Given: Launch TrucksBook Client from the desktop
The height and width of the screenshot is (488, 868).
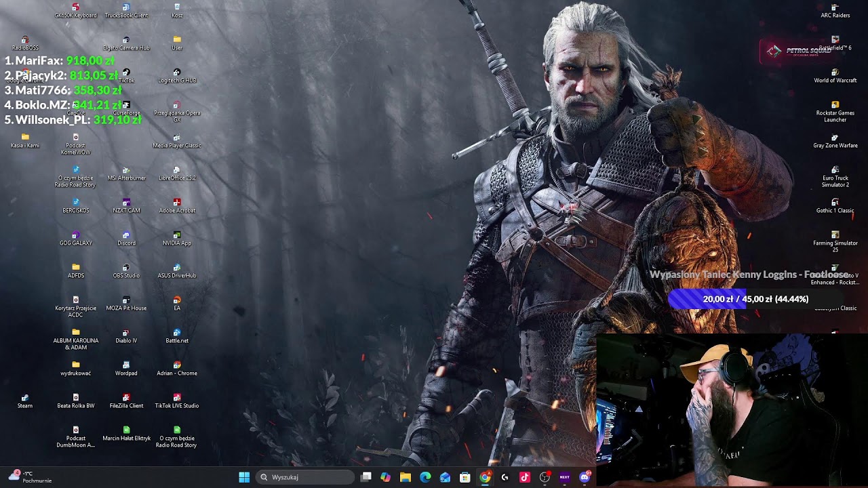Looking at the screenshot, I should coord(126,11).
